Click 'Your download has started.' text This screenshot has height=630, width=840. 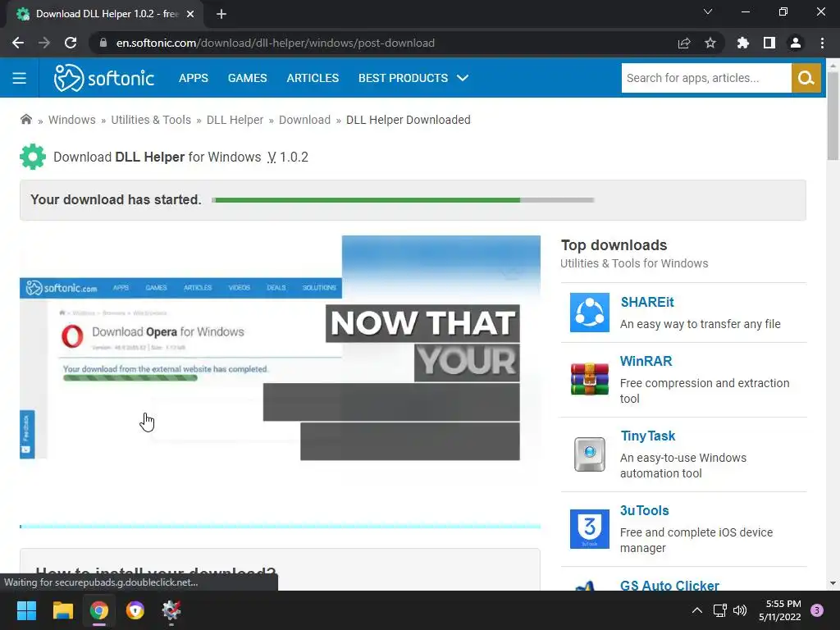116,200
